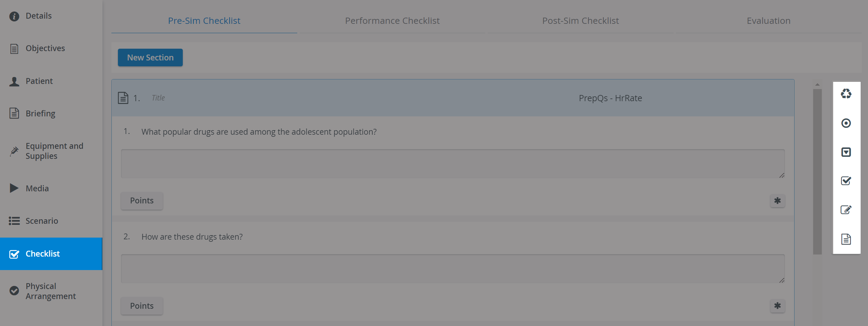Click the recycle icon in the right tool panel
868x326 pixels.
[x=846, y=94]
